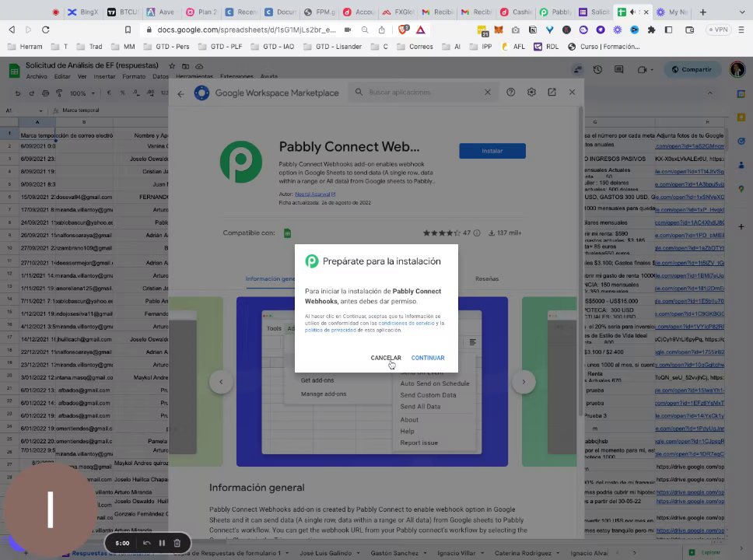Open Marketplace in new window icon

pyautogui.click(x=552, y=93)
